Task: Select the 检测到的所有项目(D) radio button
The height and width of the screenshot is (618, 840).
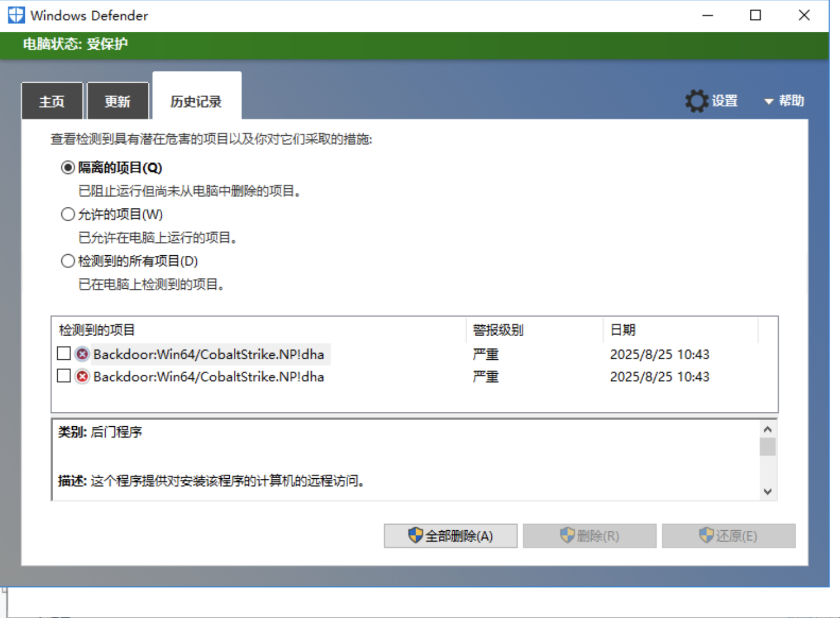Action: pyautogui.click(x=68, y=261)
